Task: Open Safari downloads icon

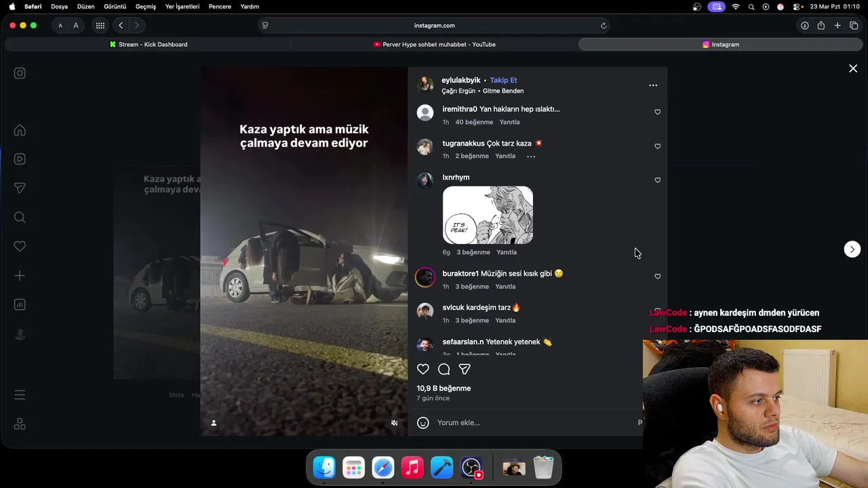Action: (x=804, y=26)
